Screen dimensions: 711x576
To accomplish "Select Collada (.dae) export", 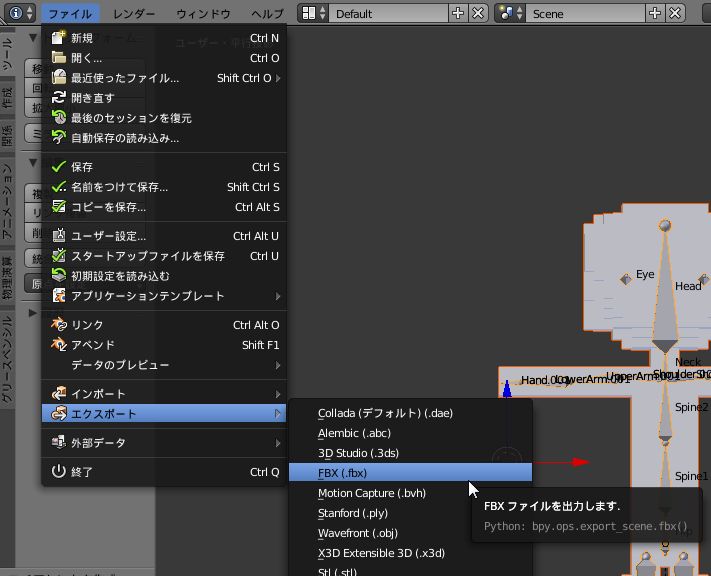I will (410, 413).
